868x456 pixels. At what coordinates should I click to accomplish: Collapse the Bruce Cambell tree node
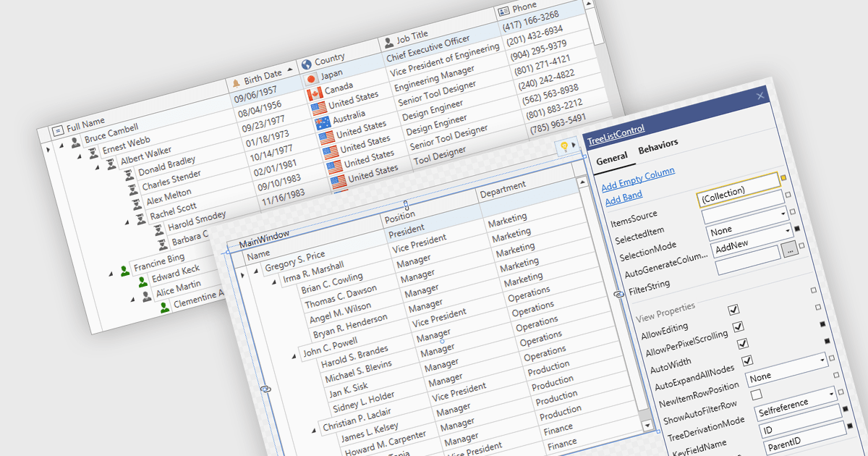tap(63, 145)
